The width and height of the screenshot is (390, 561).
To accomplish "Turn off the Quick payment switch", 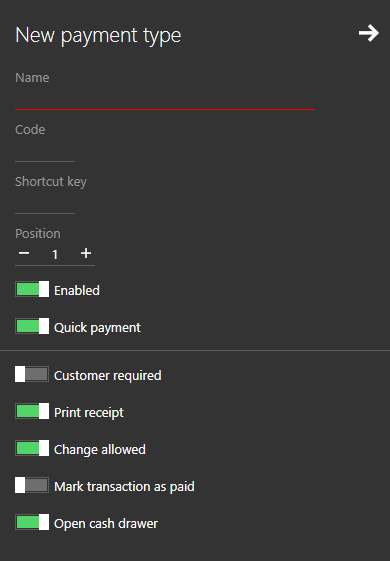I will (x=32, y=326).
